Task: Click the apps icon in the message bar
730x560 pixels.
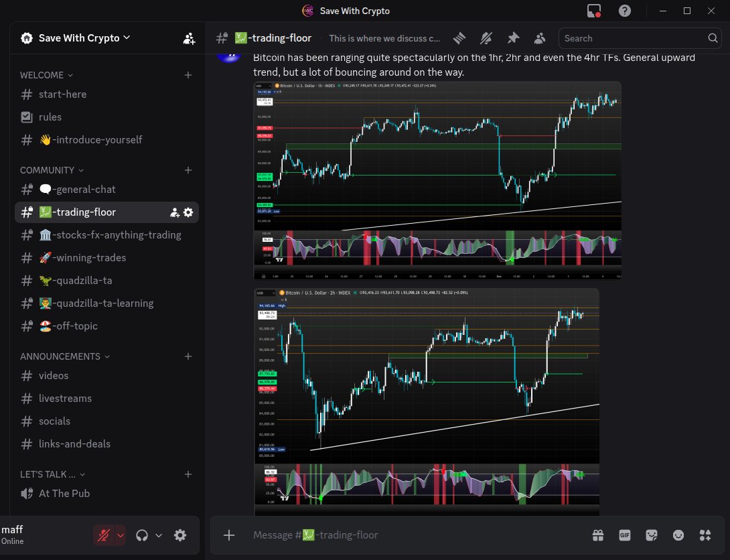Action: 705,535
